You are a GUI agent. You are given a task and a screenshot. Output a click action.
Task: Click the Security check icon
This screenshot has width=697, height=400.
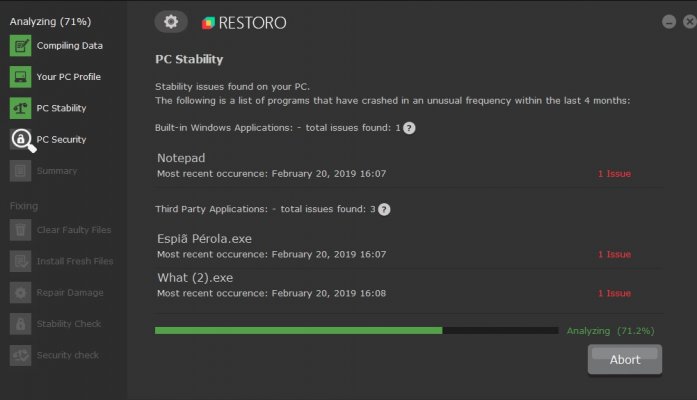click(x=20, y=356)
